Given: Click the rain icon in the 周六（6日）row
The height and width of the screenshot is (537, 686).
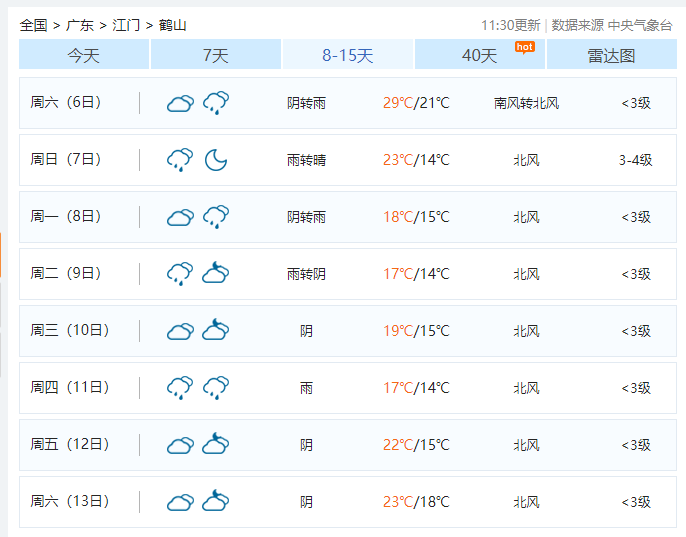Looking at the screenshot, I should [216, 103].
